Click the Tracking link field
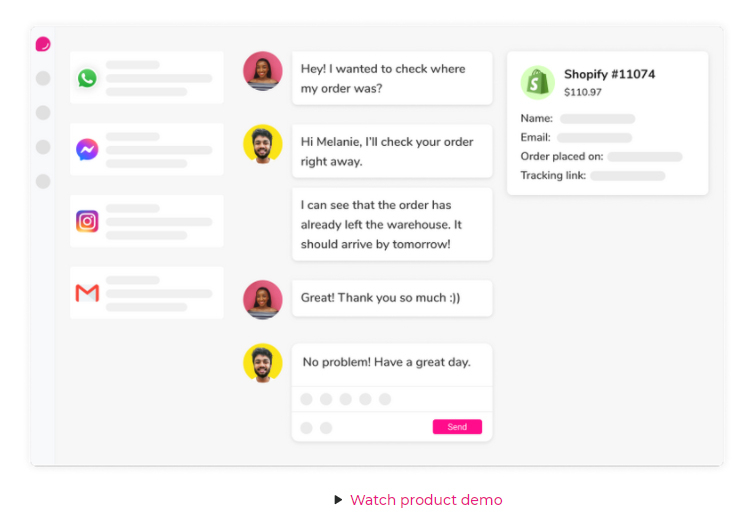The height and width of the screenshot is (529, 753). pos(627,176)
